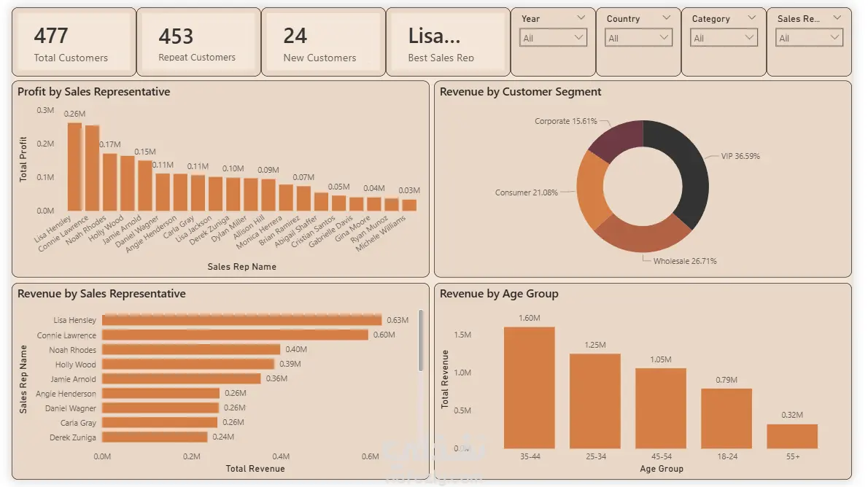Click Angie Henderson's 0.26M revenue bar
The width and height of the screenshot is (868, 487).
click(x=161, y=393)
